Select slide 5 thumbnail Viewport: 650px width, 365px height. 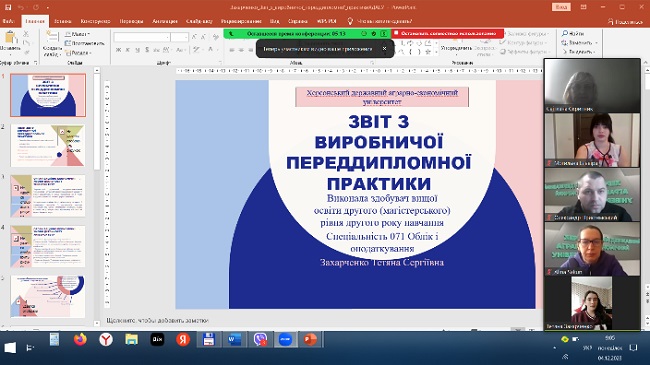[48, 297]
